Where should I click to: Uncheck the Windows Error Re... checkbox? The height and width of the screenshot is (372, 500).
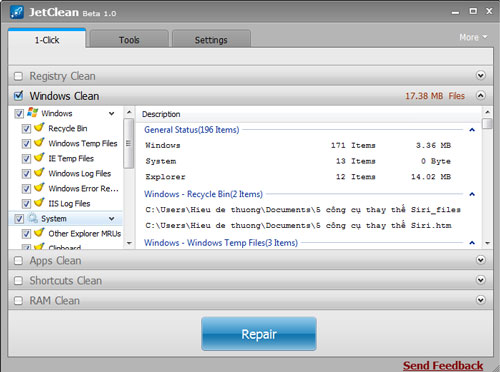26,189
